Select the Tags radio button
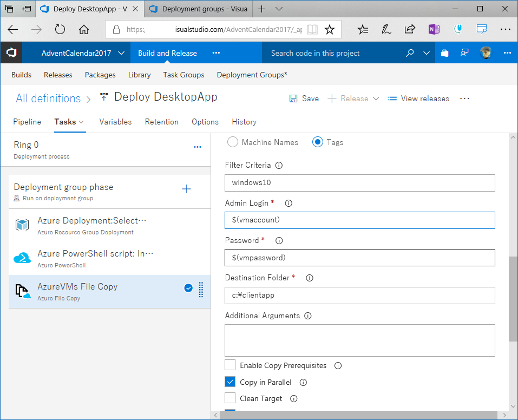518x420 pixels. click(x=318, y=142)
